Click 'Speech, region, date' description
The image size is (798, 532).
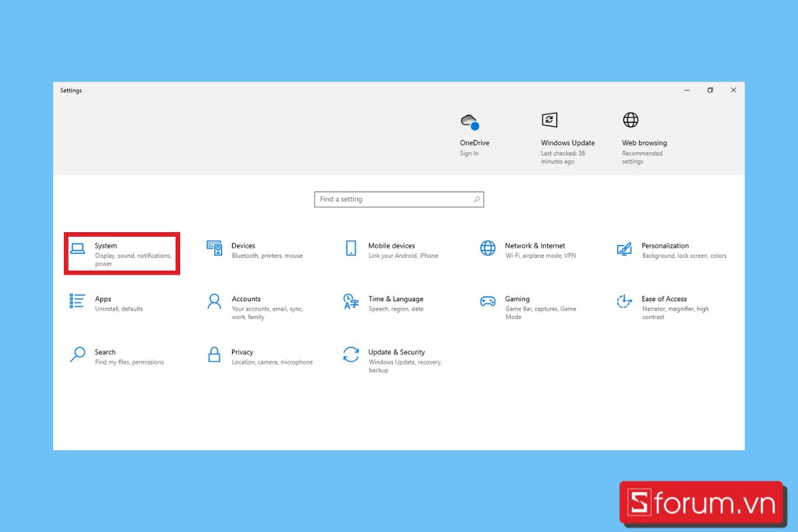(396, 309)
